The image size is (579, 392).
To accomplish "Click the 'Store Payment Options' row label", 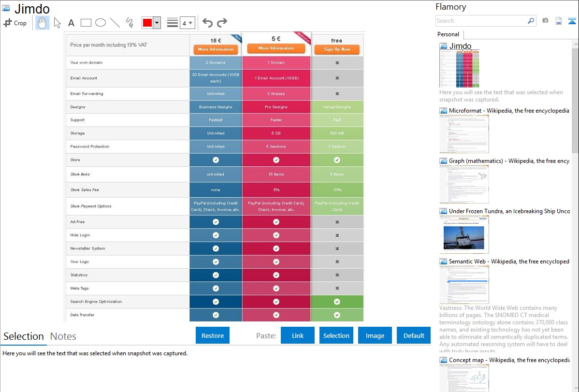I will coord(91,206).
